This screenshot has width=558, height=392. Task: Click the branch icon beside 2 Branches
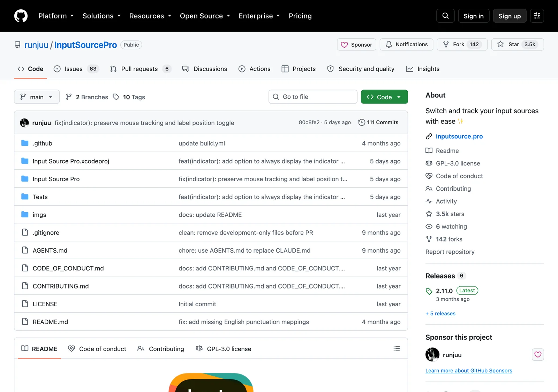pyautogui.click(x=69, y=97)
